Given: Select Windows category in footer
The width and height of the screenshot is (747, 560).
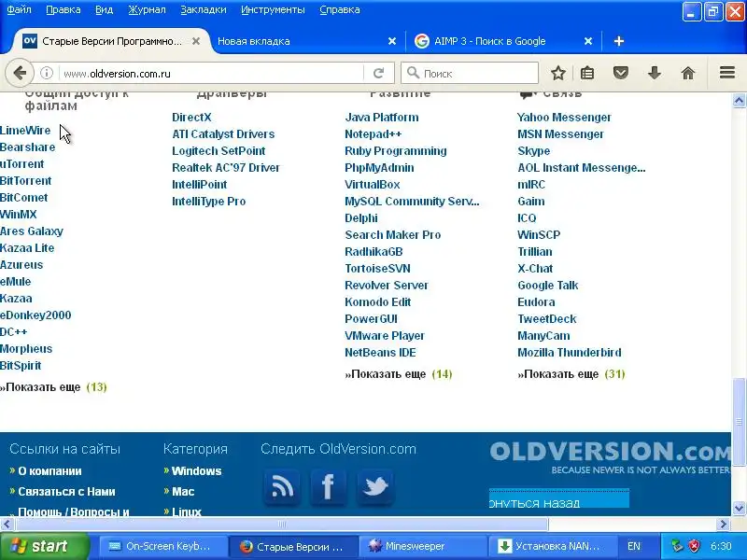Looking at the screenshot, I should 196,471.
